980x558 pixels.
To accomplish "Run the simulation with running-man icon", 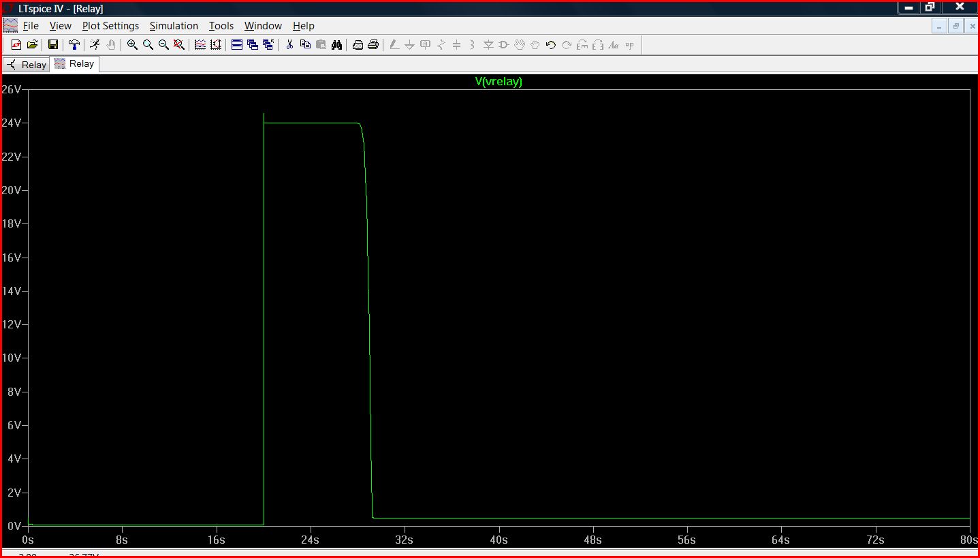I will 95,45.
